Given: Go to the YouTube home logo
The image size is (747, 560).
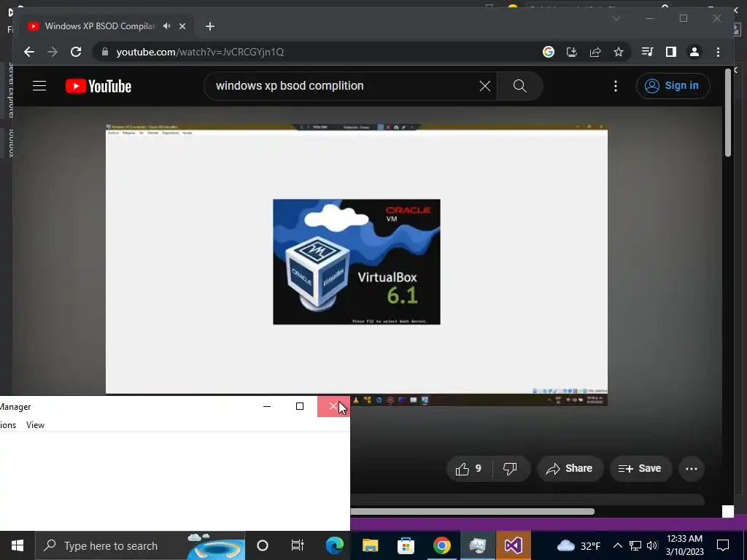Looking at the screenshot, I should pos(98,86).
